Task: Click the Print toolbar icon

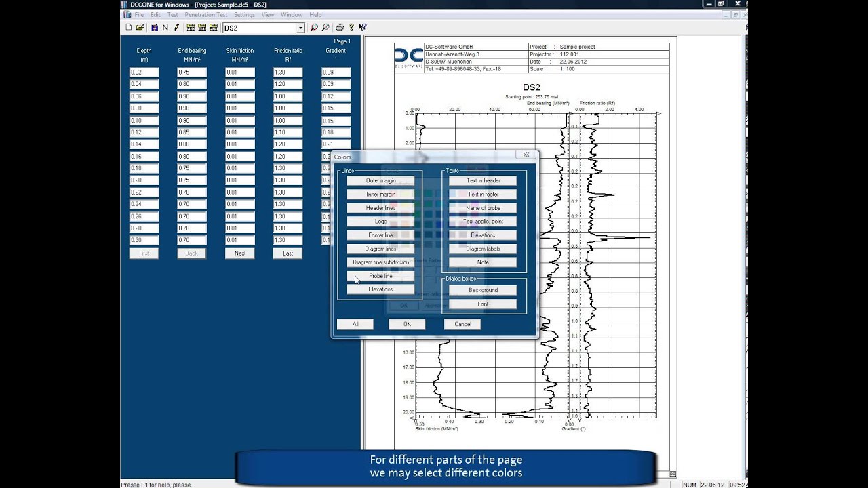Action: (340, 28)
